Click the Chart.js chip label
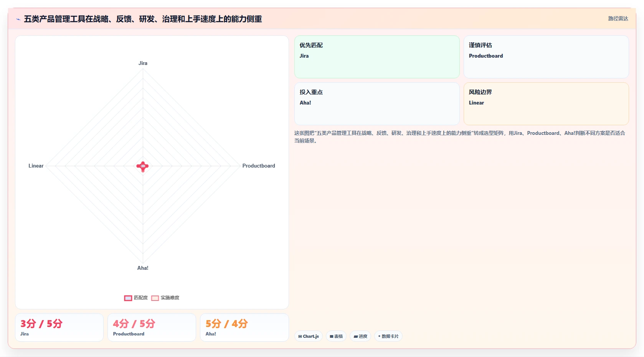This screenshot has height=357, width=644. pyautogui.click(x=311, y=336)
